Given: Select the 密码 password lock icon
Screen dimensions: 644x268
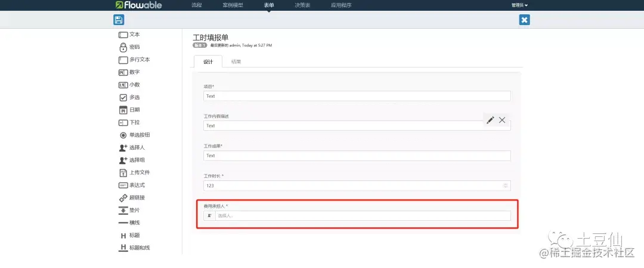Looking at the screenshot, I should pyautogui.click(x=123, y=47).
